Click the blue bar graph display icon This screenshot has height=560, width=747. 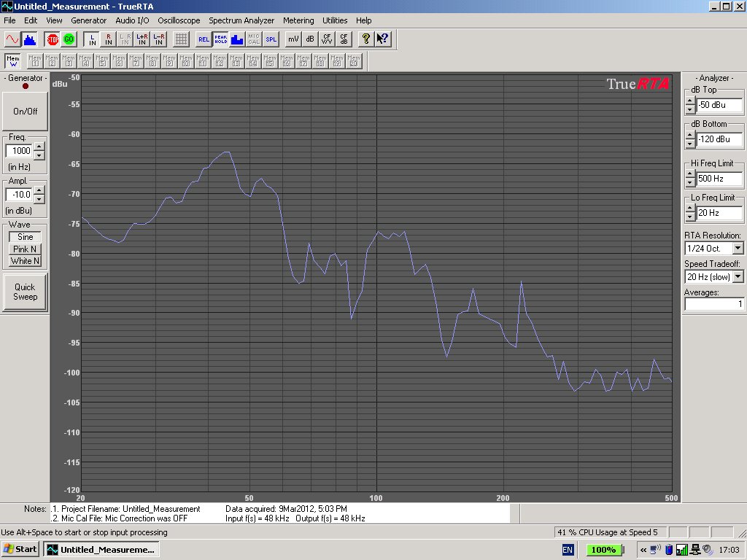(237, 39)
